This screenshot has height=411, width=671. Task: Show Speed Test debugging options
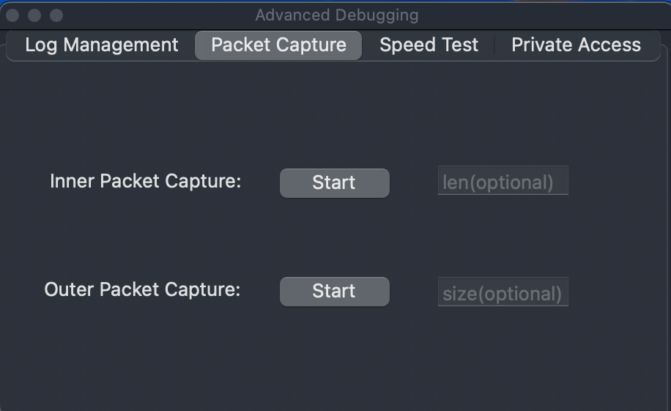429,45
